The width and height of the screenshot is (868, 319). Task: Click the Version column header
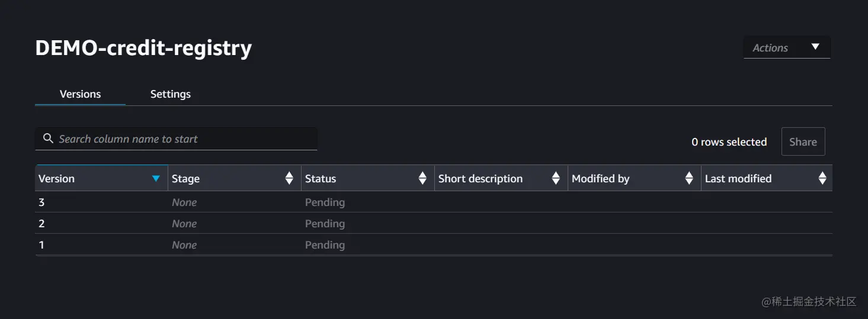(57, 179)
